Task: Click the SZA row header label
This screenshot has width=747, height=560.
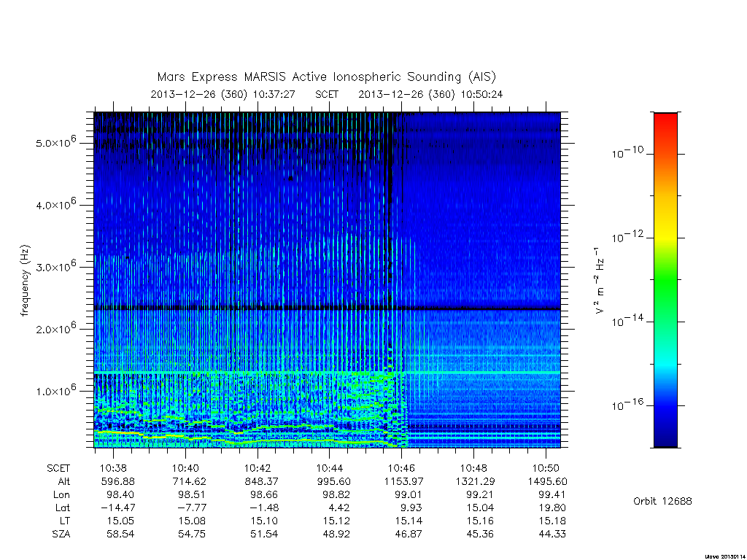Action: (x=61, y=534)
